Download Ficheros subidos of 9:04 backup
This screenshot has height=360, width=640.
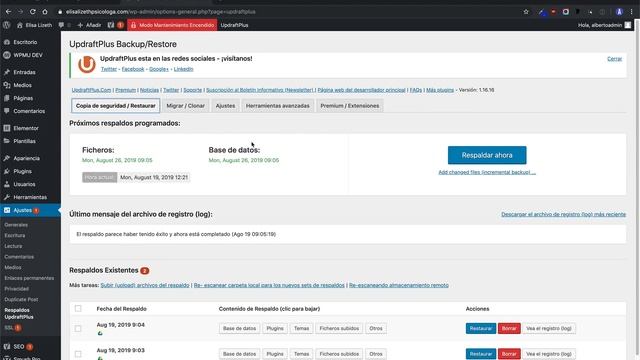[339, 329]
